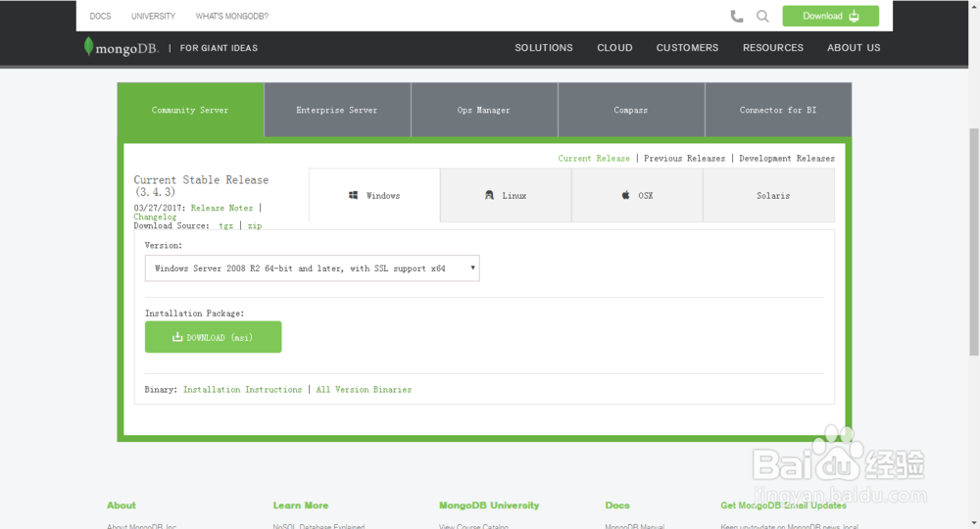Screen dimensions: 980x529
Task: Click the UNIVERSITY link
Action: pyautogui.click(x=153, y=17)
